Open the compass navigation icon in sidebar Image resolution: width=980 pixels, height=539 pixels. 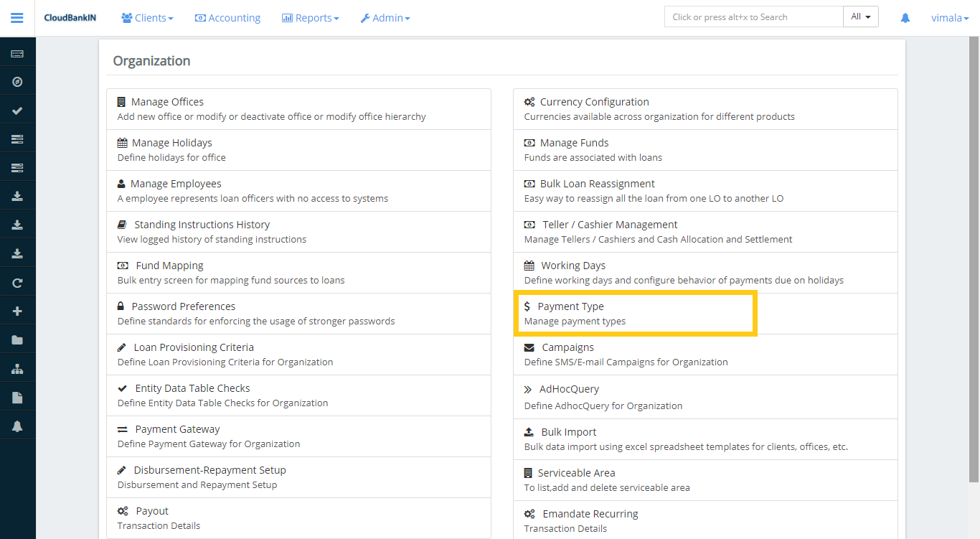pyautogui.click(x=17, y=82)
